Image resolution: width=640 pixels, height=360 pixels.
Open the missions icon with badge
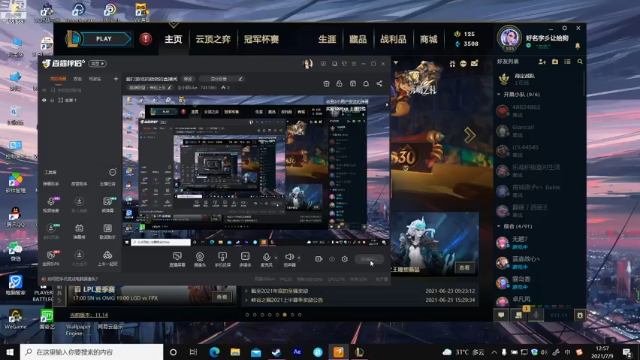coord(519,315)
